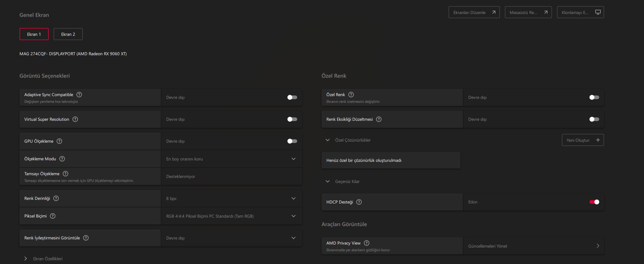Click Özel Renk section heading
The image size is (644, 264).
[x=334, y=76]
